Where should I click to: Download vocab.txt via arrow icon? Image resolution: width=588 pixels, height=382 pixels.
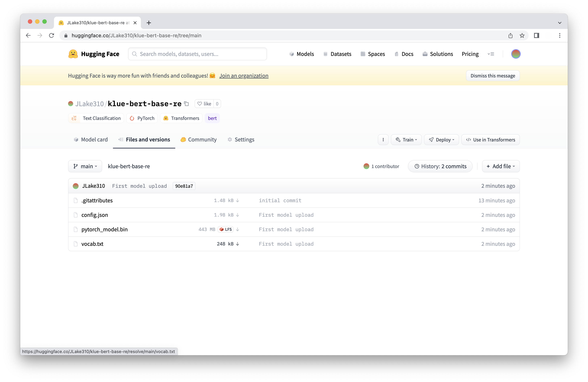coord(237,244)
